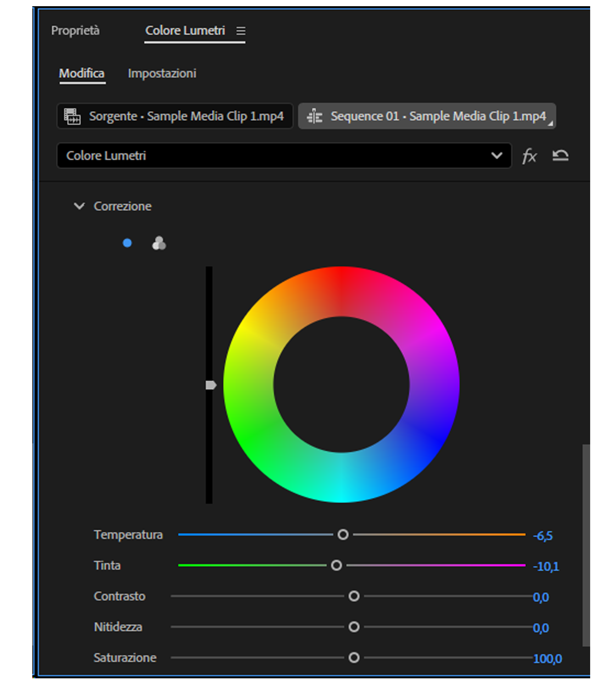The height and width of the screenshot is (684, 616).
Task: Click the fx effect toggle icon
Action: pos(529,156)
